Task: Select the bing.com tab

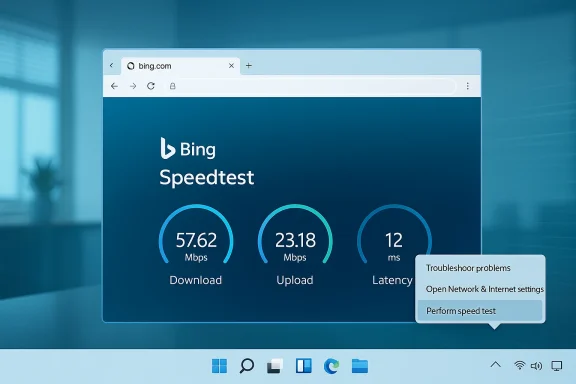Action: coord(181,66)
